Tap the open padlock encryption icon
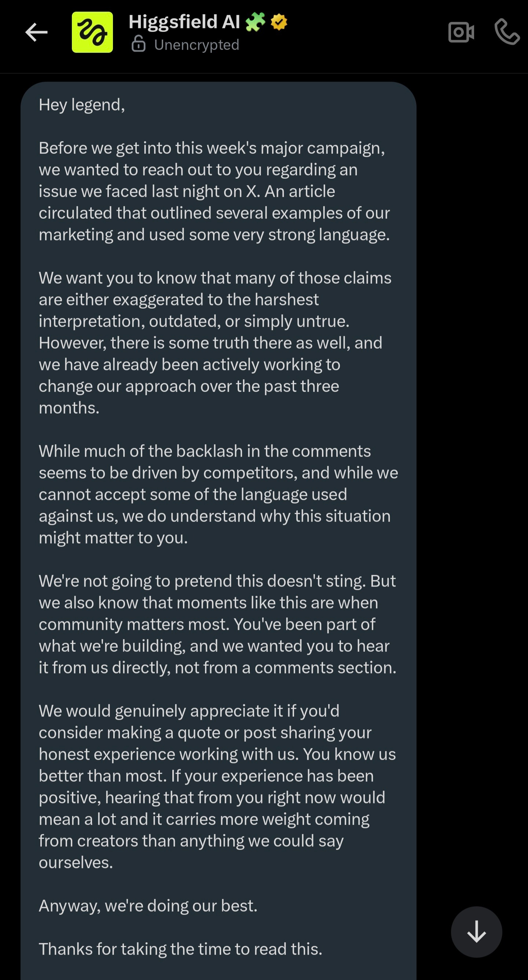Image resolution: width=528 pixels, height=980 pixels. [138, 44]
